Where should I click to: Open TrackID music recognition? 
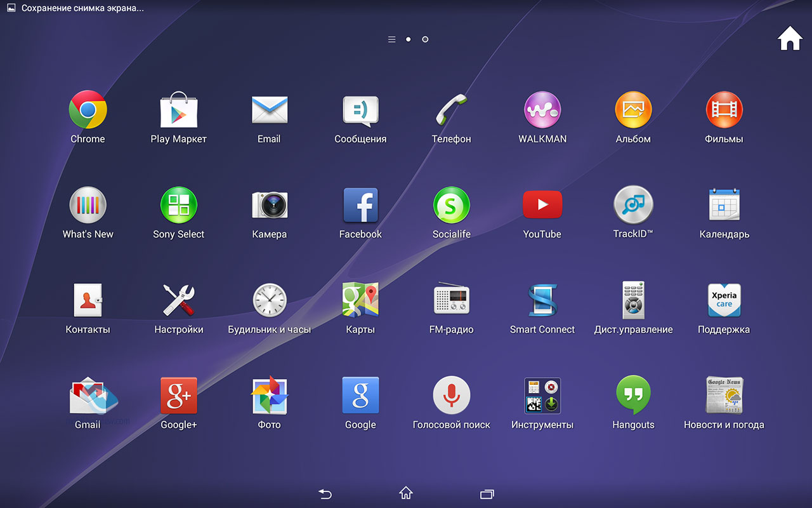click(x=633, y=205)
